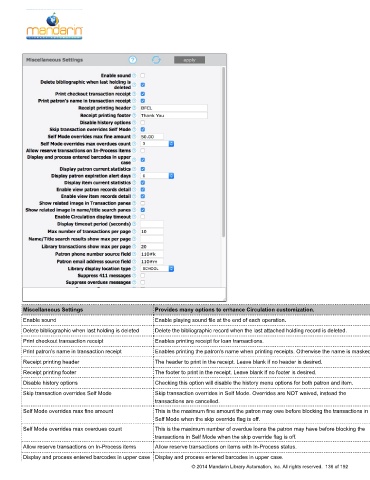Open Library display location type dropdown
The image size is (370, 480).
click(157, 269)
